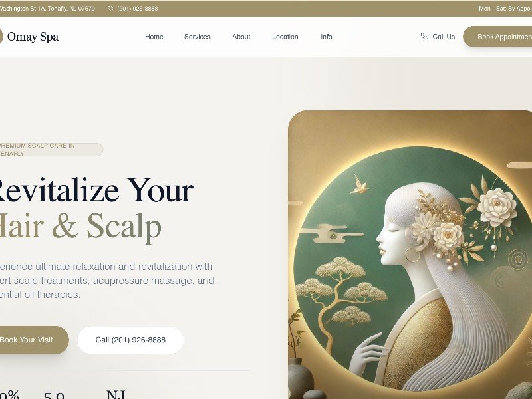Click the Hair & Scalp heading text

coord(80,227)
